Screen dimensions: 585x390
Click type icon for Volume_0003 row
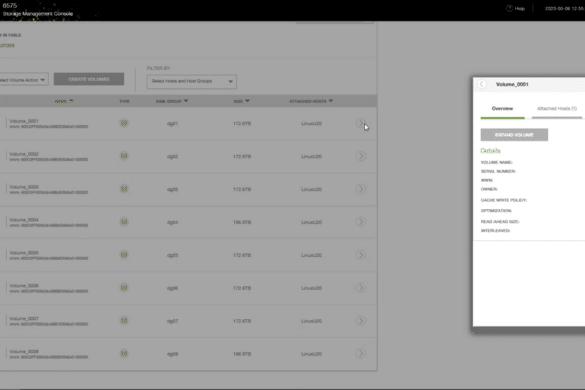tap(124, 189)
